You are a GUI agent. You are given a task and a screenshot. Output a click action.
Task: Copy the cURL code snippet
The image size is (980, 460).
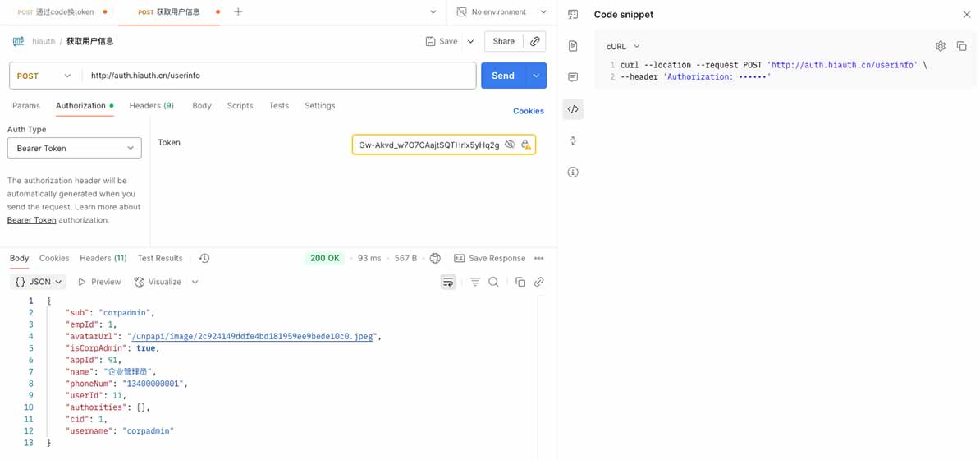[961, 47]
